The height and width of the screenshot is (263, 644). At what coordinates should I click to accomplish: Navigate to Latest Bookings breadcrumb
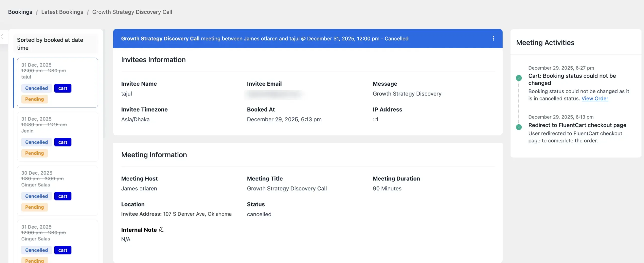(62, 12)
